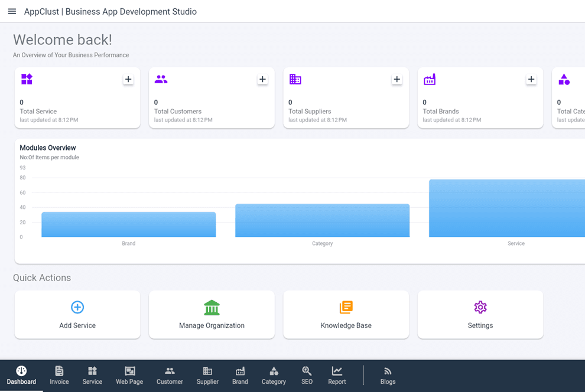Select Category in bottom navigation

tap(274, 375)
